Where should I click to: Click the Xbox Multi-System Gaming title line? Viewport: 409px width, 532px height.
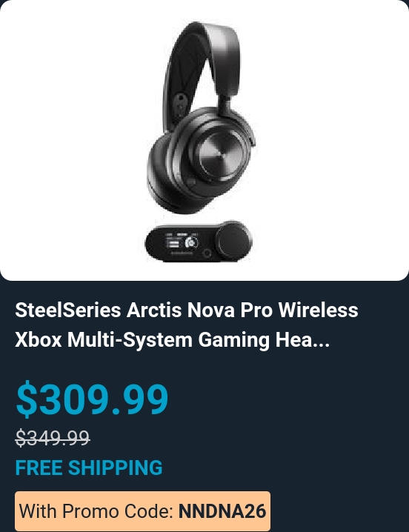point(142,339)
